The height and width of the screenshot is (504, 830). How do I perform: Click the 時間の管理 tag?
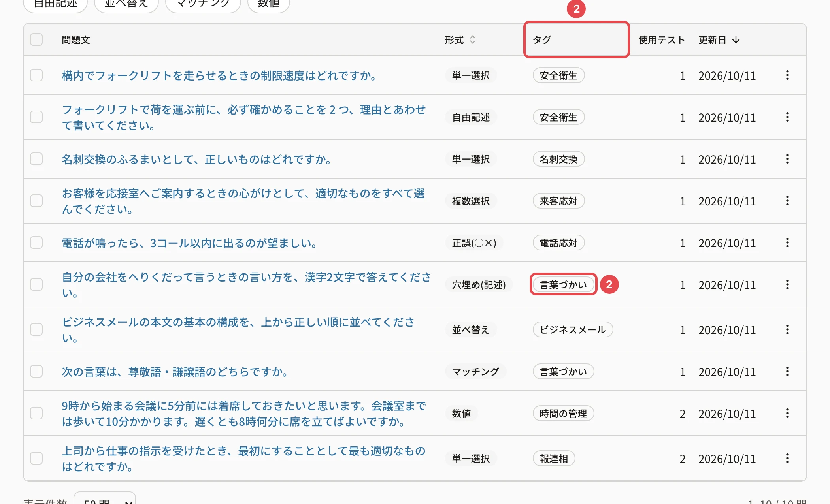pos(563,413)
